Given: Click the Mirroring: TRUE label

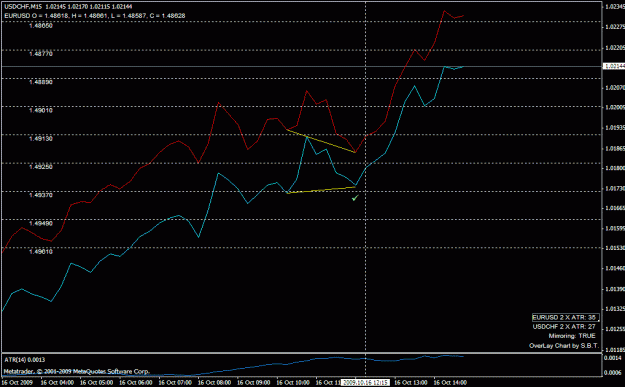Looking at the screenshot, I should click(572, 336).
